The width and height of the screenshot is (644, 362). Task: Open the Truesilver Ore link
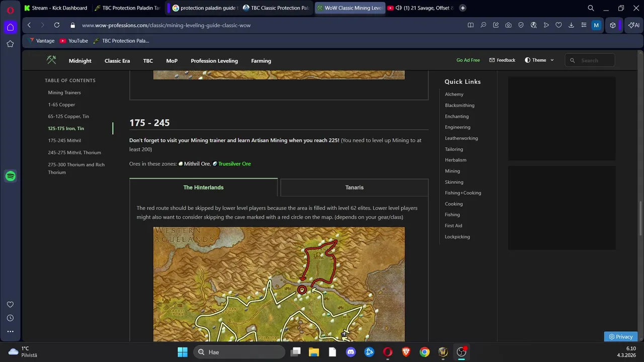pos(234,164)
